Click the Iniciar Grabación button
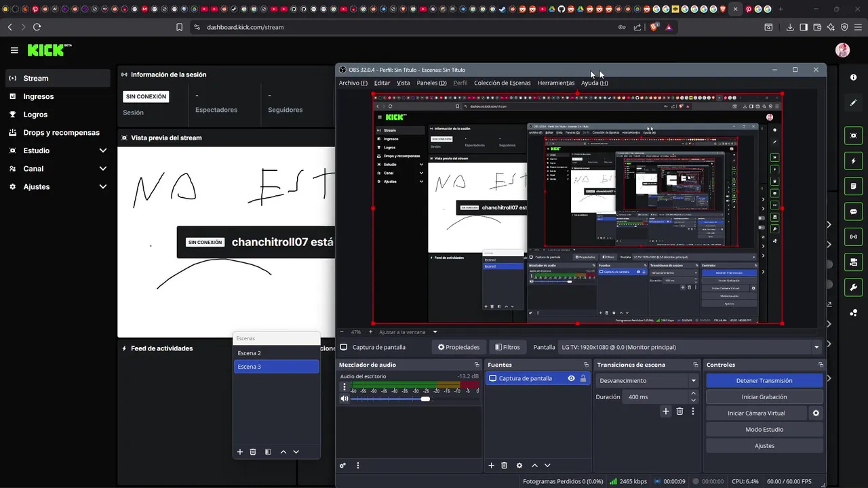868x488 pixels. click(764, 397)
